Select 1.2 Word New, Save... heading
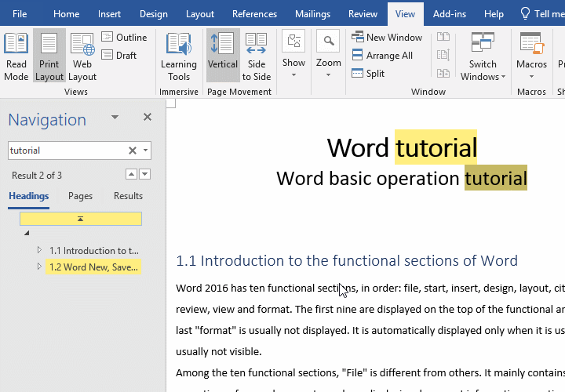 tap(93, 267)
